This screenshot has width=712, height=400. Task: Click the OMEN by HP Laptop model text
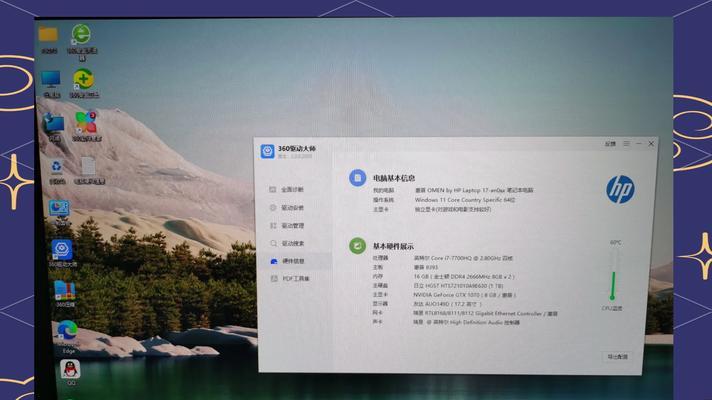coord(474,190)
